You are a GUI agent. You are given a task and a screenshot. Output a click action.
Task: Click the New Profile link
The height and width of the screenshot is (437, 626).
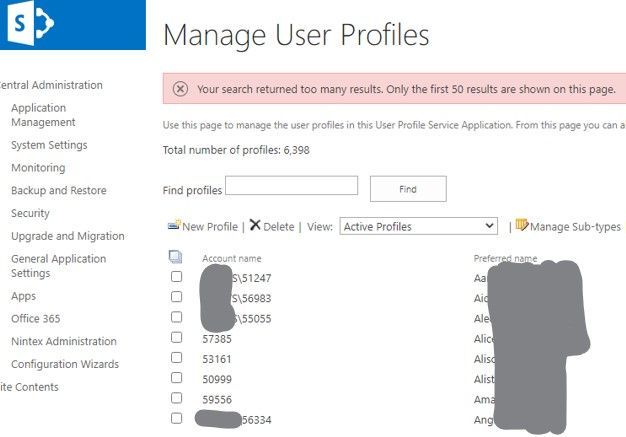[x=210, y=227]
